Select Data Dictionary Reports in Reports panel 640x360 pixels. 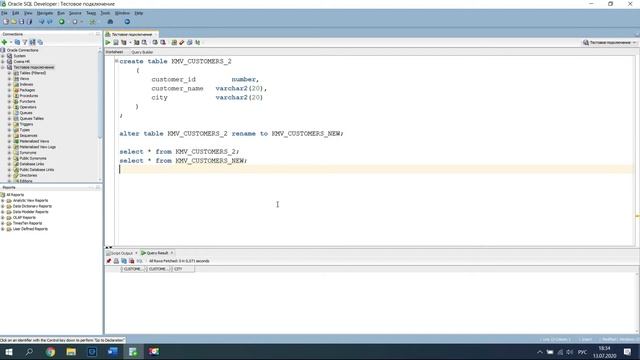point(32,206)
